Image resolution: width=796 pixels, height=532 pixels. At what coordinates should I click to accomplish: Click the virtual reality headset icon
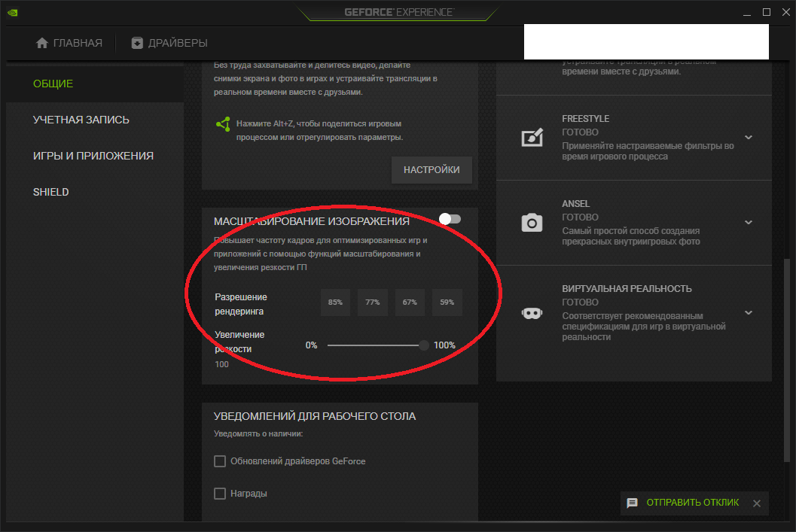[x=532, y=313]
